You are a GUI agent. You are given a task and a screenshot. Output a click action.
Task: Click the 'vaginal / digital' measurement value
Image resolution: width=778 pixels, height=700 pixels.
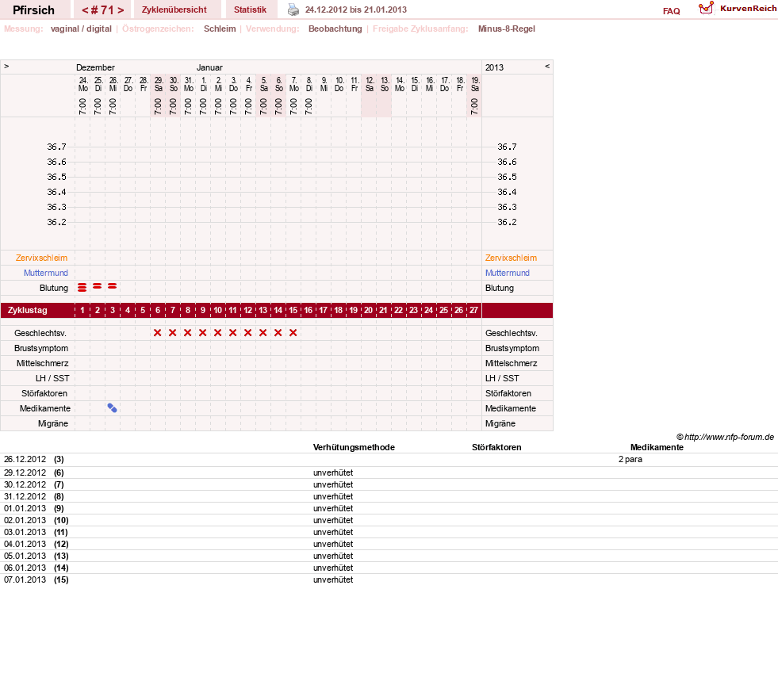(x=81, y=29)
